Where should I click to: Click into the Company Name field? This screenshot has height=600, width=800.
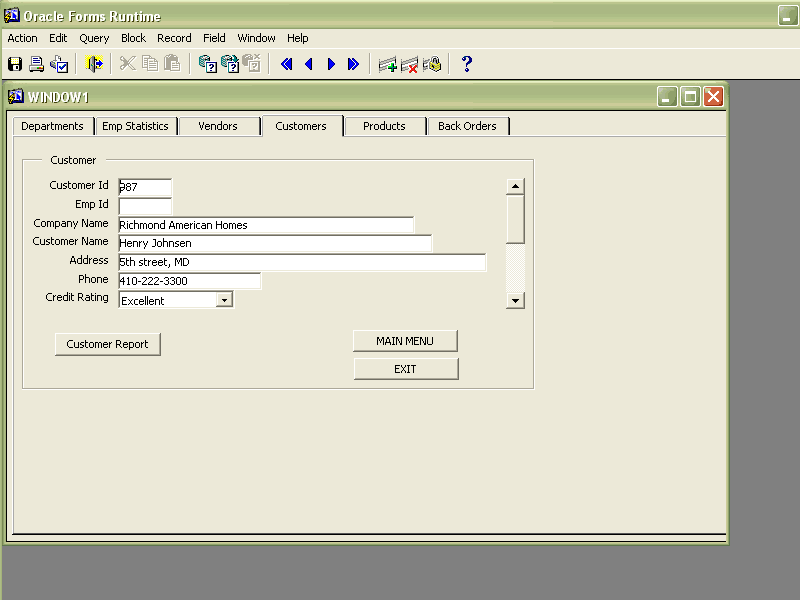(x=265, y=225)
